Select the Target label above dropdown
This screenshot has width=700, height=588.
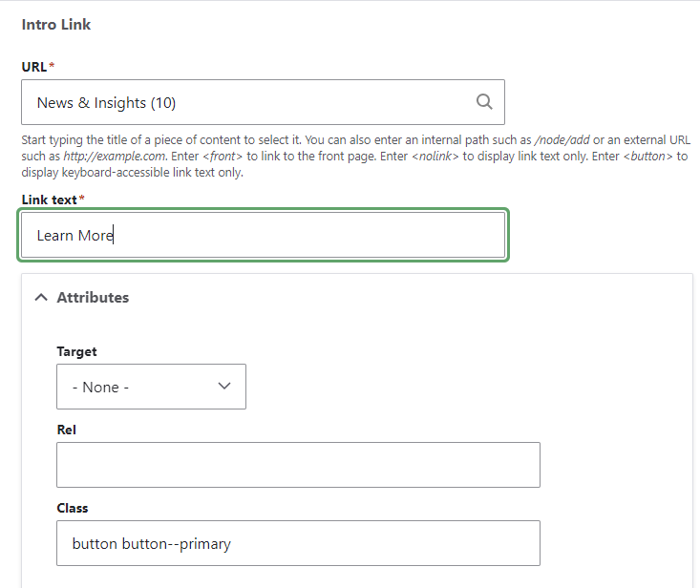pyautogui.click(x=76, y=351)
